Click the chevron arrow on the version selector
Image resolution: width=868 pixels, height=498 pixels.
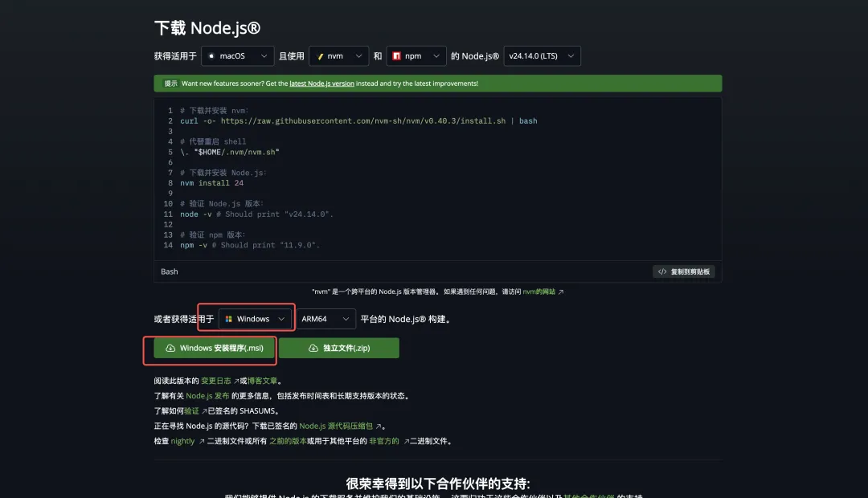click(x=571, y=56)
